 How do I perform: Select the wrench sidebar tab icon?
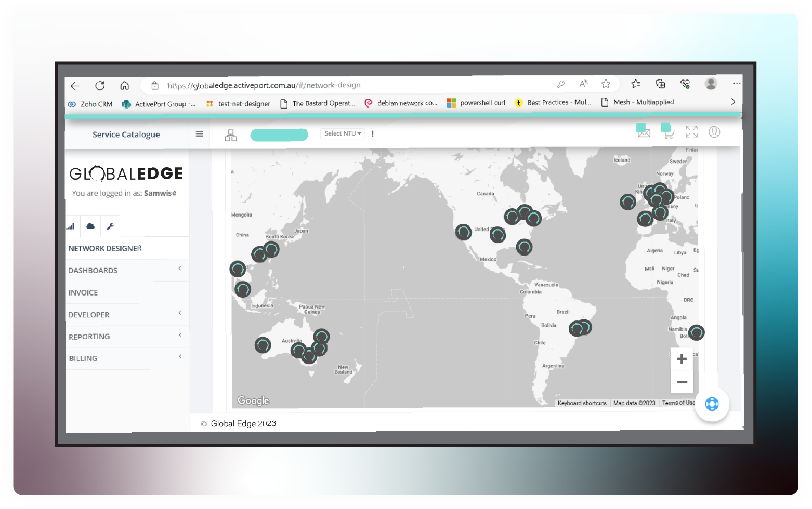tap(110, 226)
